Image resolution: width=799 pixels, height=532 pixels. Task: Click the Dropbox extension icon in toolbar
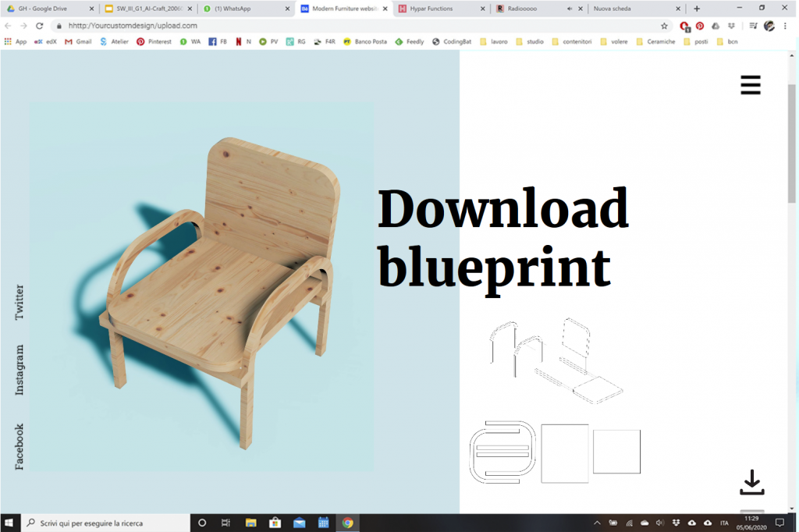[730, 26]
